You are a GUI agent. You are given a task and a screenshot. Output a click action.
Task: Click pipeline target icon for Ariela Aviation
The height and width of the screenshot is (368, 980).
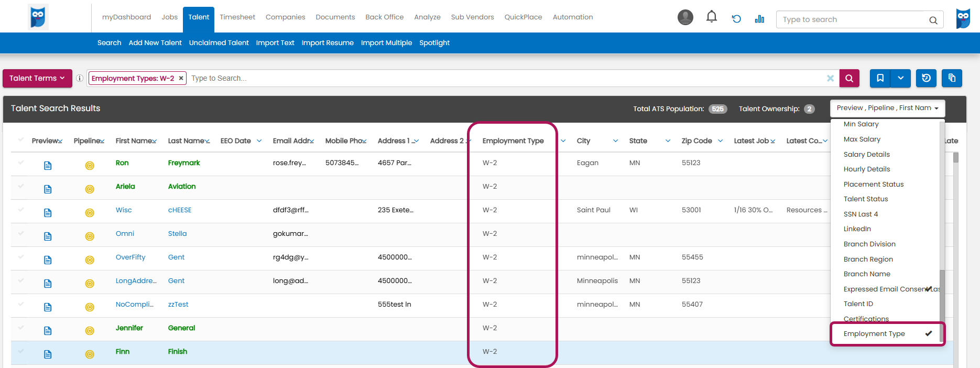coord(90,189)
